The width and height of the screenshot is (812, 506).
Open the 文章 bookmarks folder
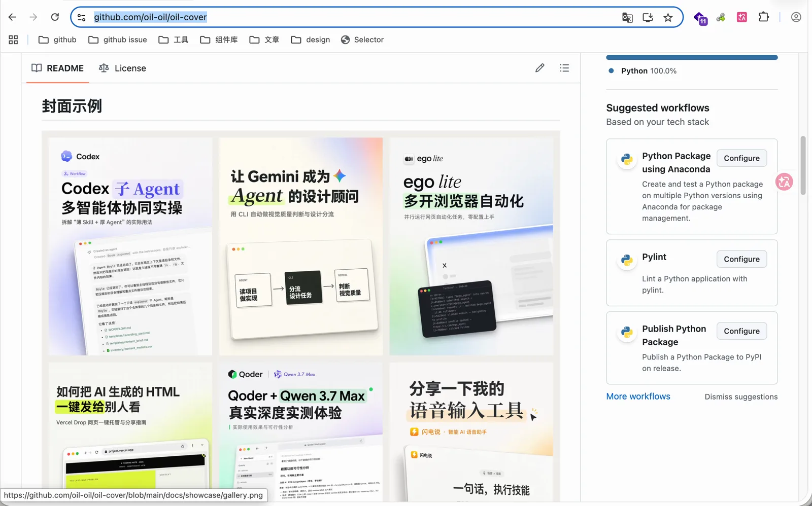click(264, 40)
